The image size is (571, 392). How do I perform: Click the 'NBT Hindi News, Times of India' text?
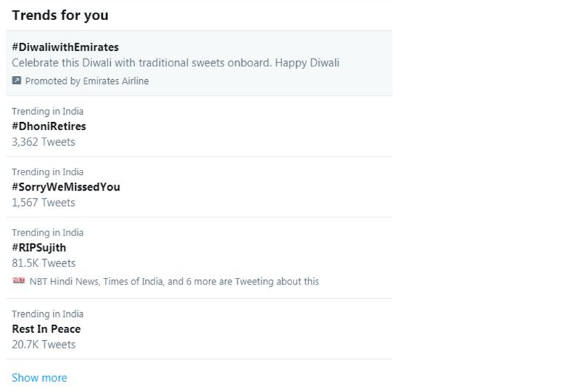point(175,281)
